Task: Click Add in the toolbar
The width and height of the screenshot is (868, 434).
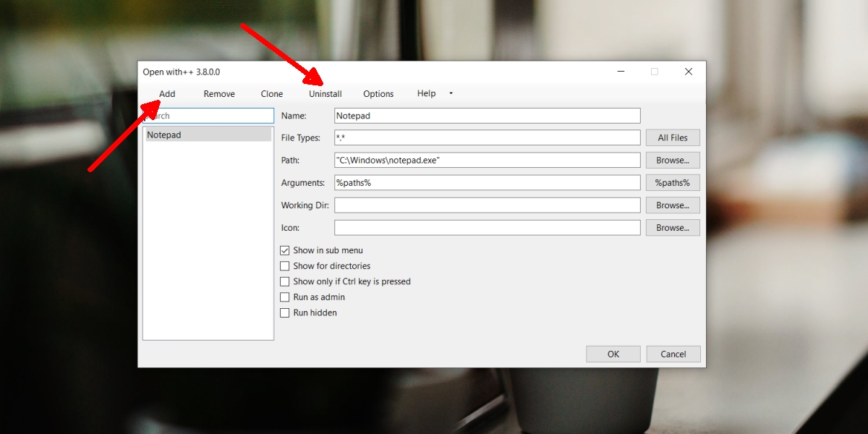Action: [x=167, y=93]
